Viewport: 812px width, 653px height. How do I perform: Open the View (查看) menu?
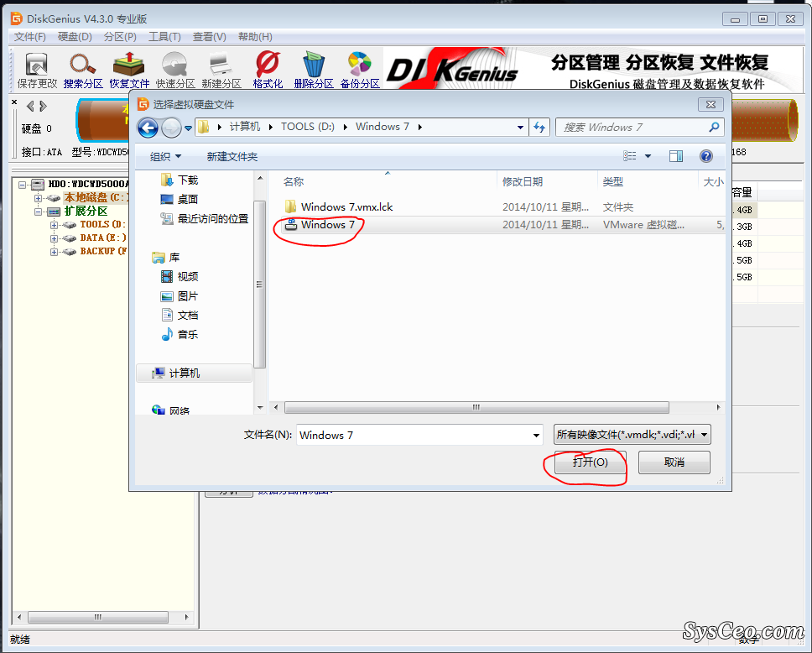click(x=209, y=37)
